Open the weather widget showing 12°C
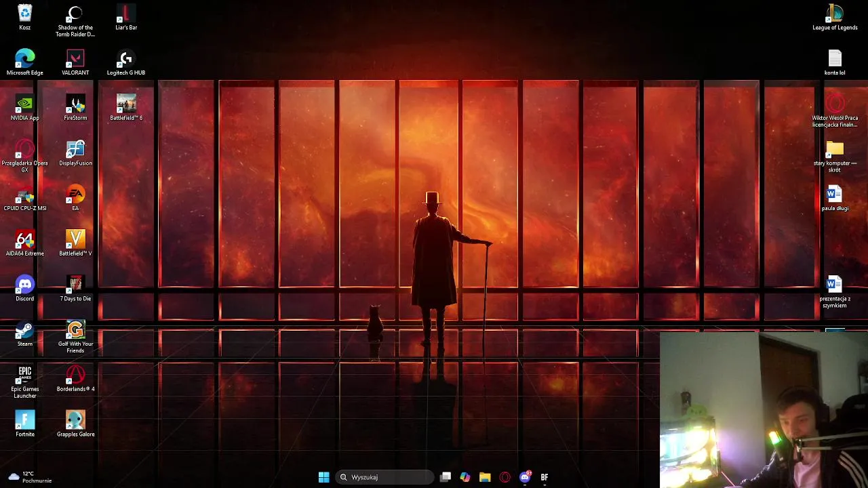 click(x=31, y=477)
